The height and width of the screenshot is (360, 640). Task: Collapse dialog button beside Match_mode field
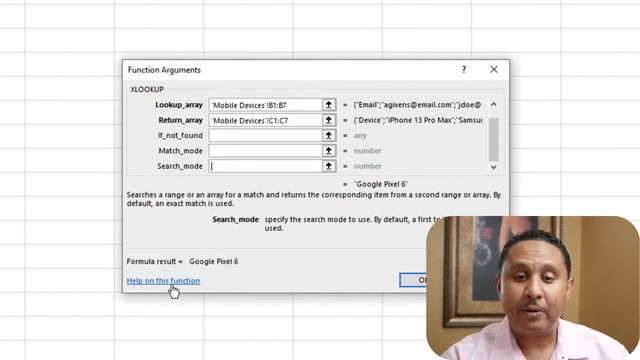point(329,151)
